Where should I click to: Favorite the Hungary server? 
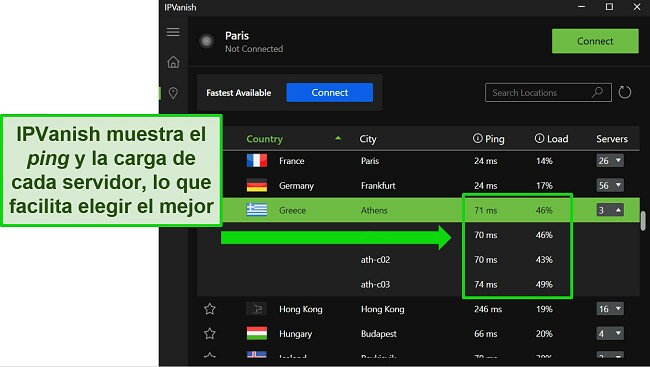click(x=210, y=333)
